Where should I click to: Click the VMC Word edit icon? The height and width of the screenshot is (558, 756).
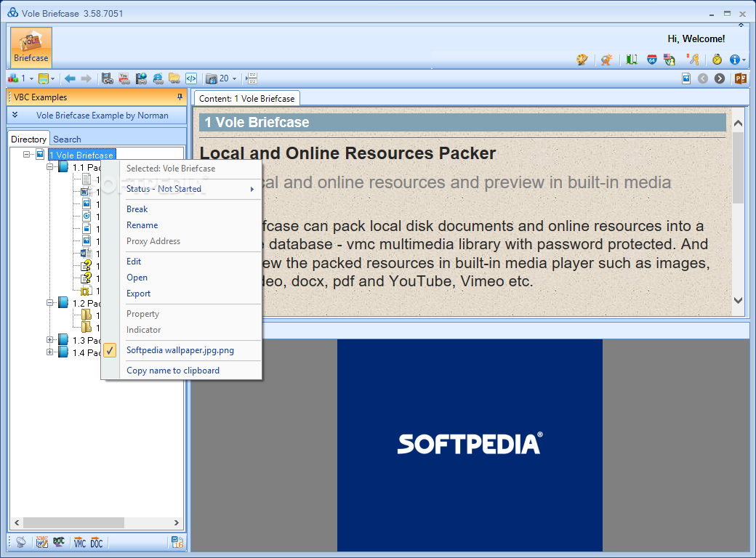(42, 543)
